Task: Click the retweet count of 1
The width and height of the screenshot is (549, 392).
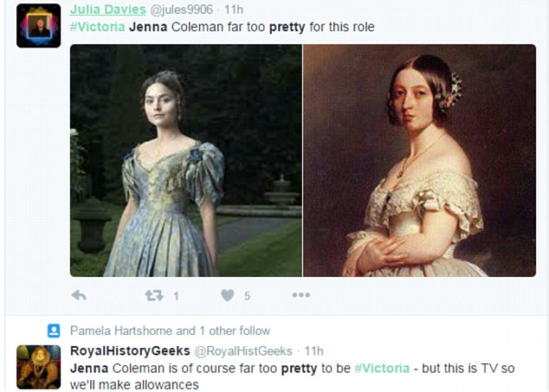Action: [x=176, y=296]
